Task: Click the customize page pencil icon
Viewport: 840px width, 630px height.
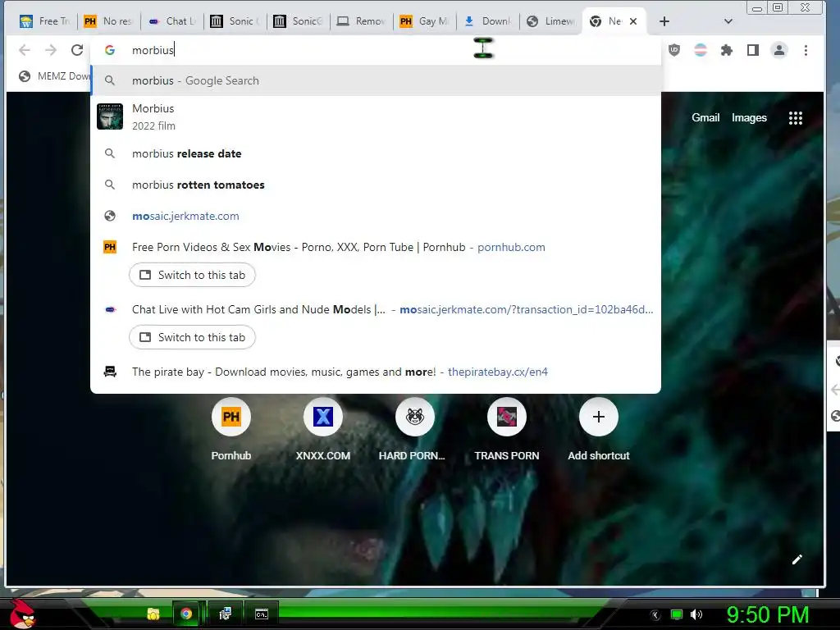Action: coord(797,559)
